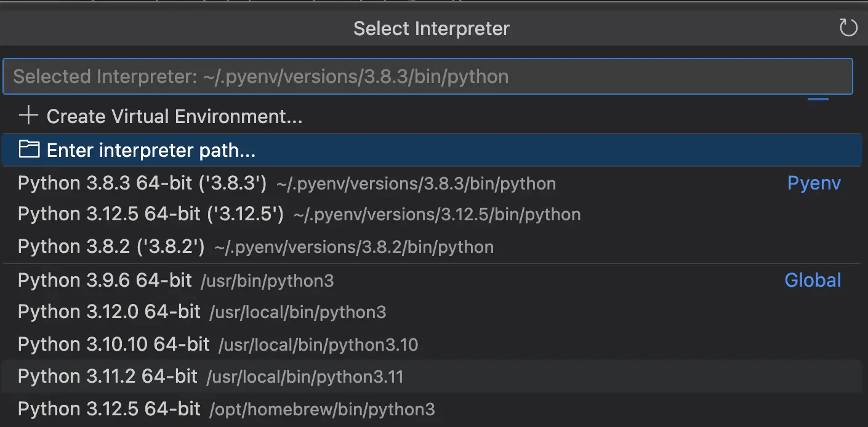The height and width of the screenshot is (427, 868).
Task: Click the plus icon beside Create Virtual Environment
Action: (x=28, y=116)
